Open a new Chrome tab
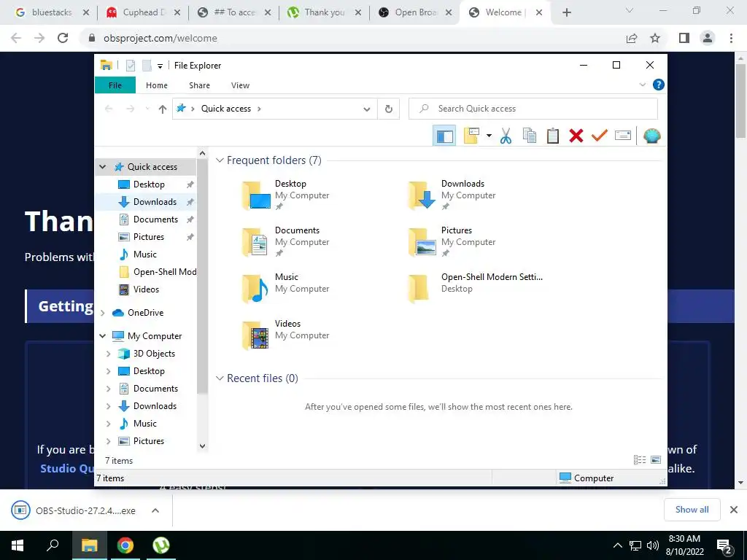Screen dimensions: 747x560 click(x=566, y=12)
